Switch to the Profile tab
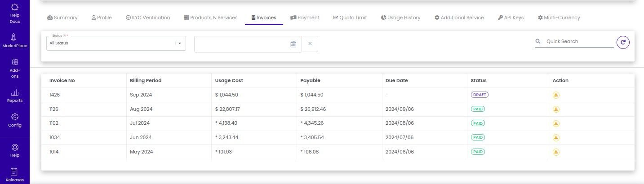The width and height of the screenshot is (644, 184). [x=102, y=18]
